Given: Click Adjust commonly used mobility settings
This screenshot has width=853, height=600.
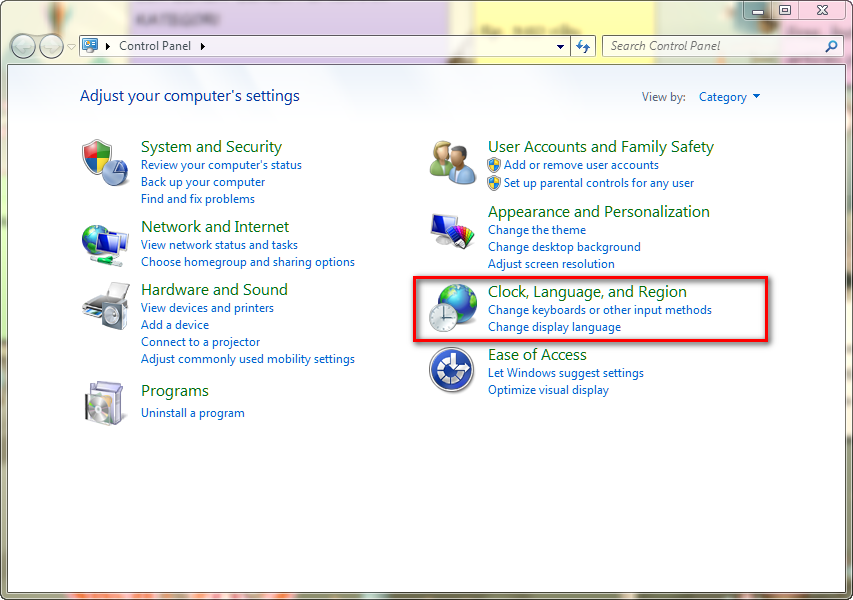Looking at the screenshot, I should click(248, 359).
